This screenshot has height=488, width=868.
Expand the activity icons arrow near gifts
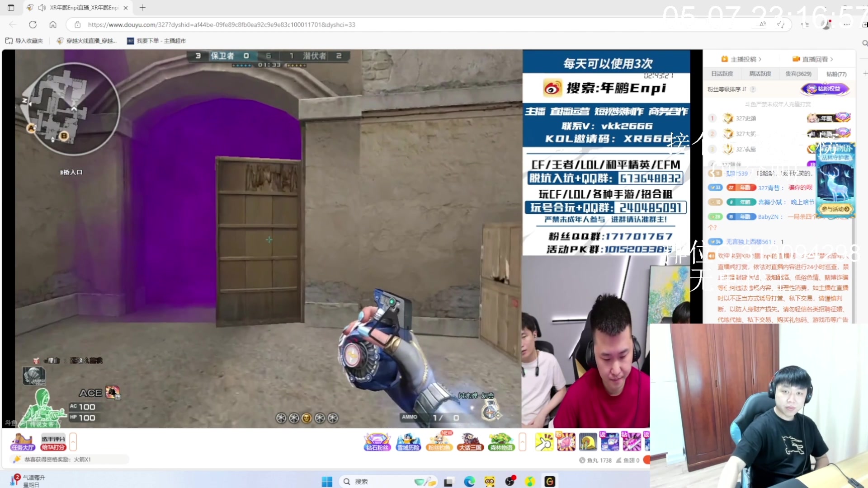tap(522, 441)
